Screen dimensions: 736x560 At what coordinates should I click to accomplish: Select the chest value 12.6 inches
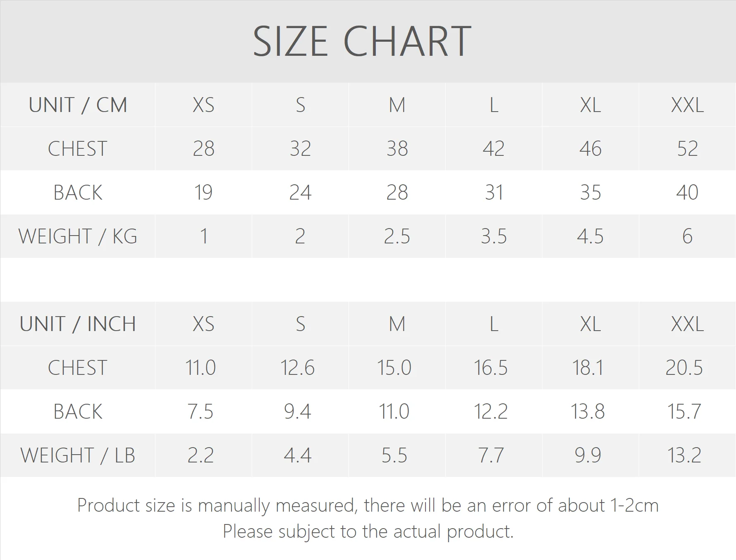point(297,368)
